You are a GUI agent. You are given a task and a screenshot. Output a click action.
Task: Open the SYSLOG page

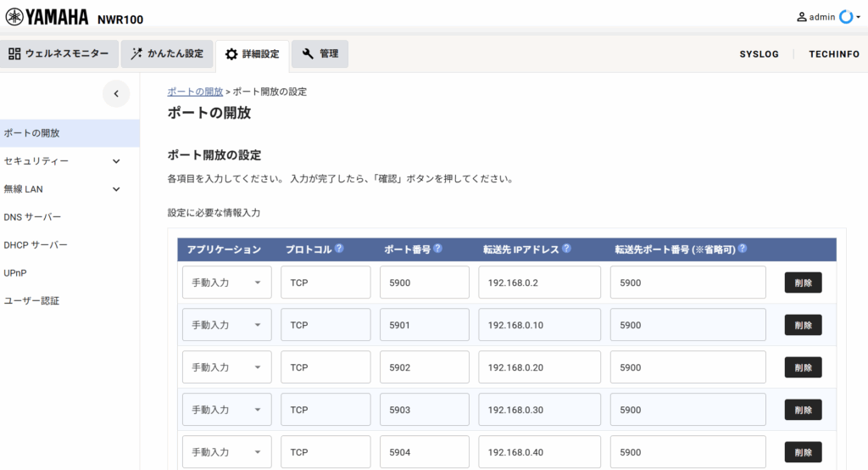759,54
